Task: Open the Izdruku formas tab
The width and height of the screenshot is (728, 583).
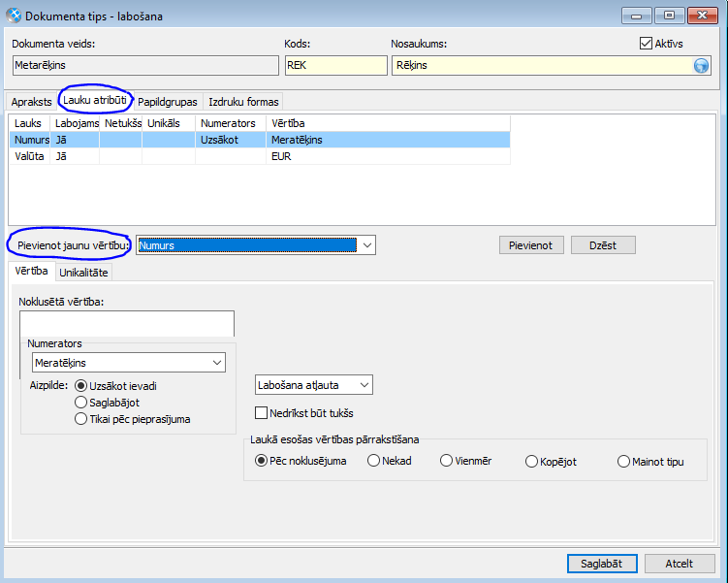Action: pos(243,102)
